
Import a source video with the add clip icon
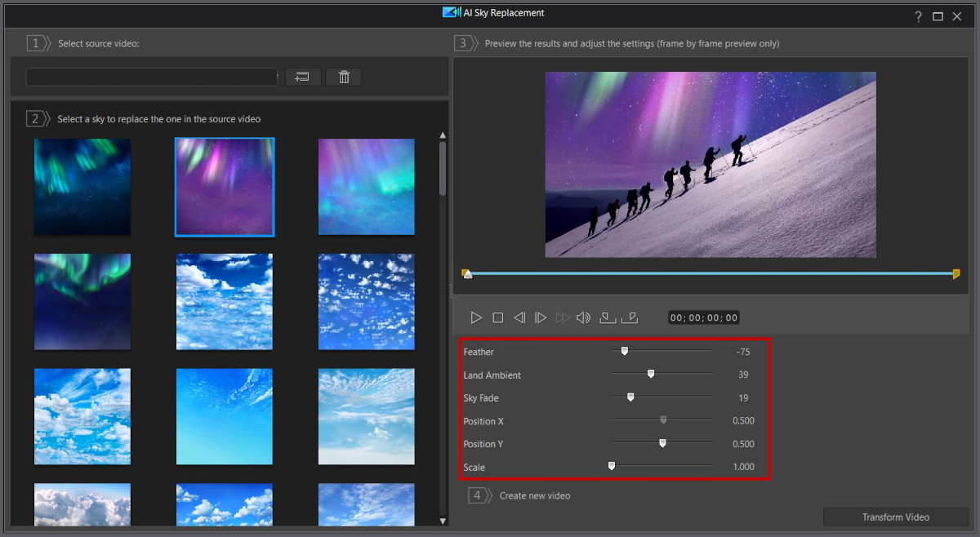[x=303, y=76]
